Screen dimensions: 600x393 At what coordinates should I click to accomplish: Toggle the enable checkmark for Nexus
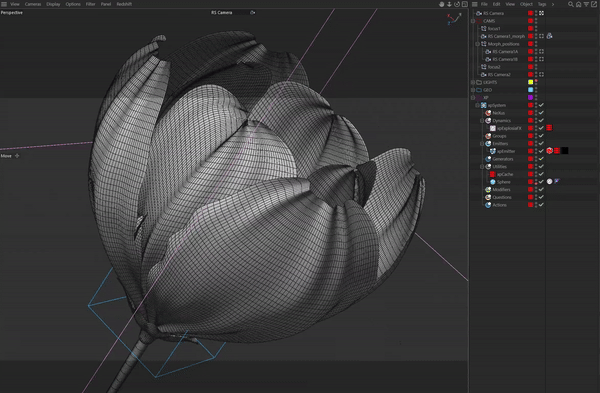point(541,113)
